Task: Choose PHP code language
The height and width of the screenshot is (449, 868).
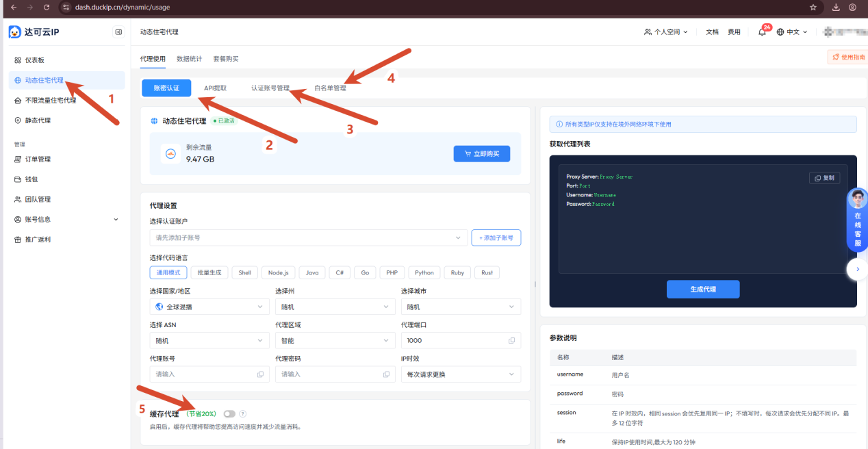Action: click(x=392, y=272)
